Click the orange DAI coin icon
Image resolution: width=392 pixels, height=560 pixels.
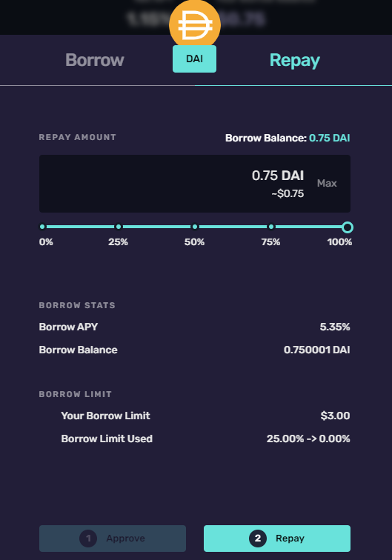[195, 24]
